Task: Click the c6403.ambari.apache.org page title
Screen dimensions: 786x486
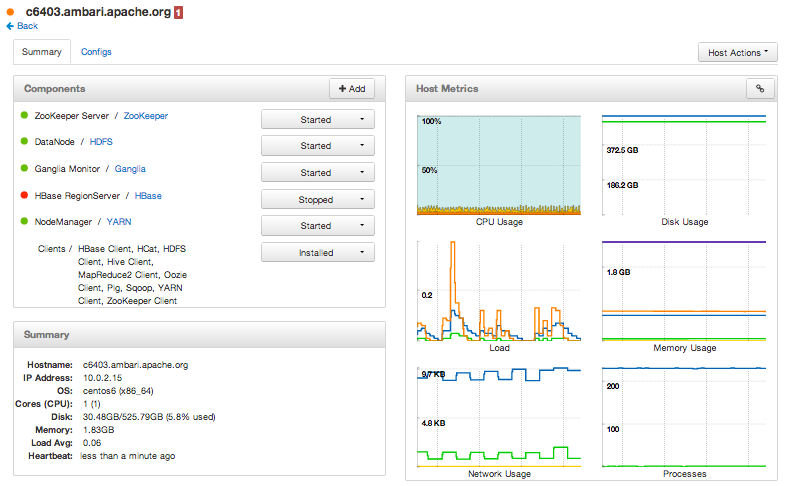Action: pyautogui.click(x=98, y=12)
